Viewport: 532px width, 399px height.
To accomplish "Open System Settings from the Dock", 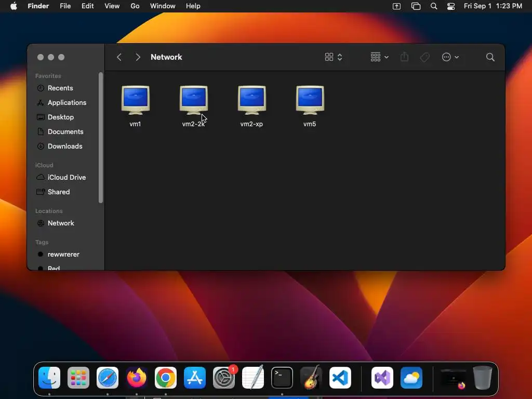I will tap(224, 377).
